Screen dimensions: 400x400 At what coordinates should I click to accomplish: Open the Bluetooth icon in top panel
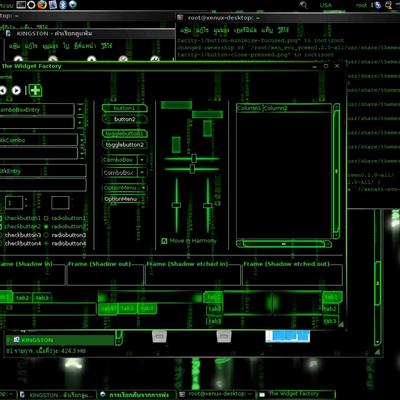pyautogui.click(x=62, y=5)
